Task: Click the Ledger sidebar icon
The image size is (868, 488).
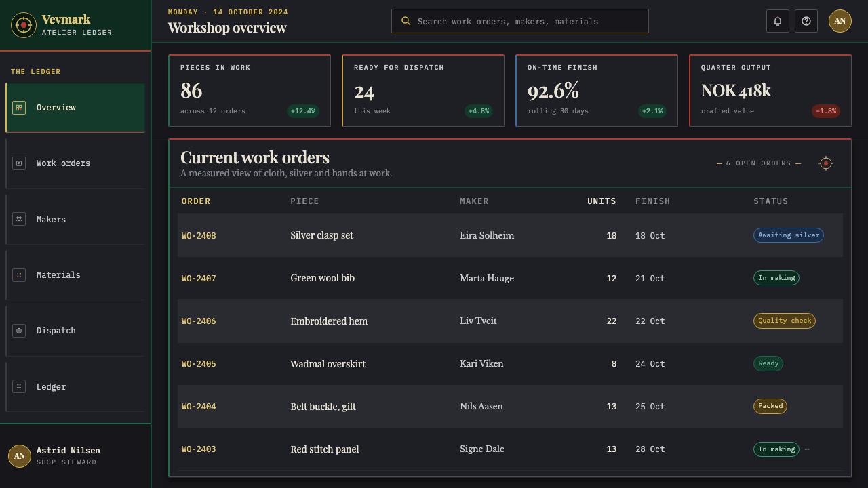Action: (x=19, y=386)
